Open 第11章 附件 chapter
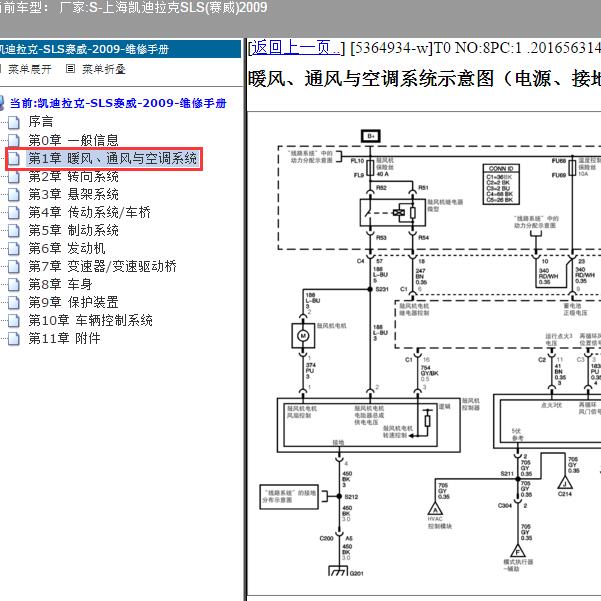 (64, 338)
